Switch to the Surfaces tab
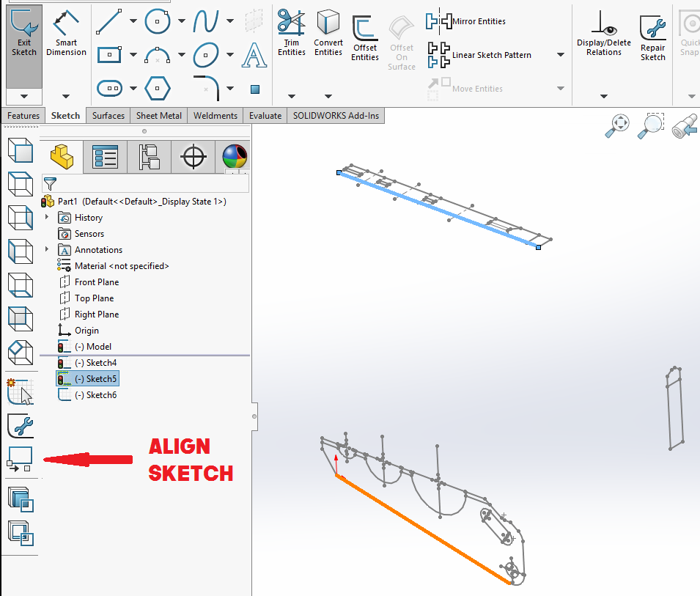The width and height of the screenshot is (700, 596). 108,116
